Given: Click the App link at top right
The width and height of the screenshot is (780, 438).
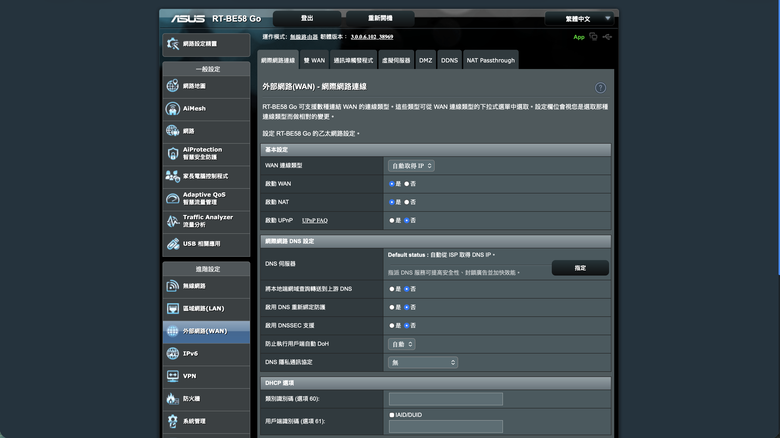Looking at the screenshot, I should pos(579,37).
